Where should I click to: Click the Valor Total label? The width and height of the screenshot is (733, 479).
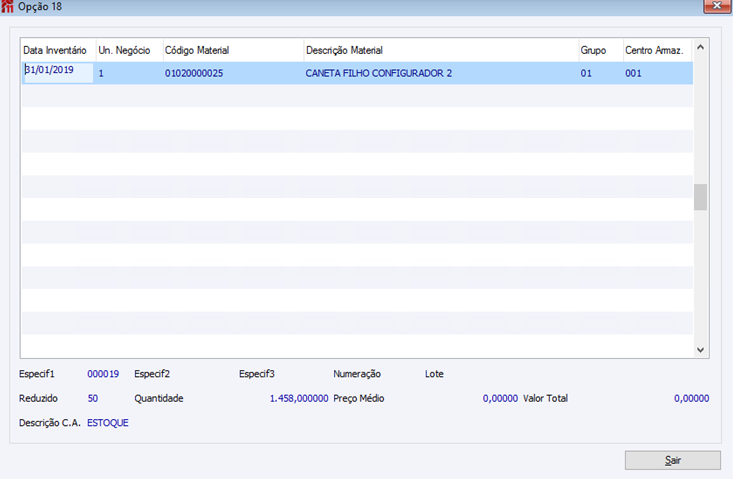pyautogui.click(x=545, y=399)
